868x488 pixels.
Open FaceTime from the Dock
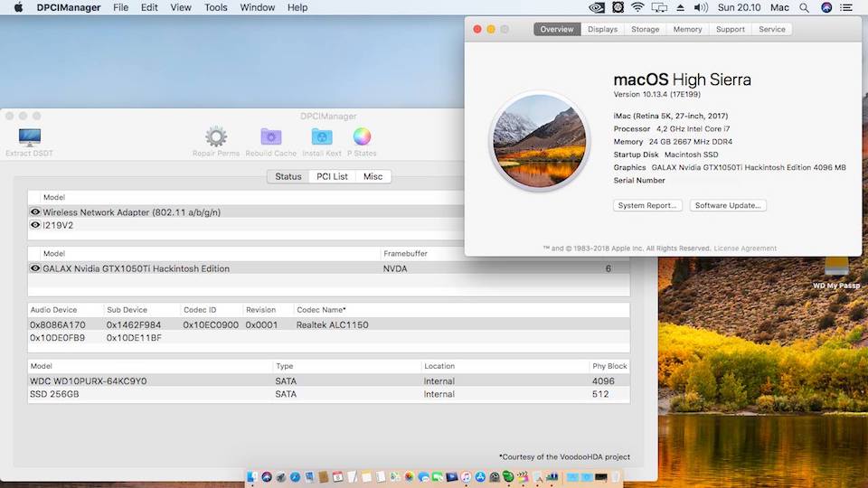pos(438,476)
